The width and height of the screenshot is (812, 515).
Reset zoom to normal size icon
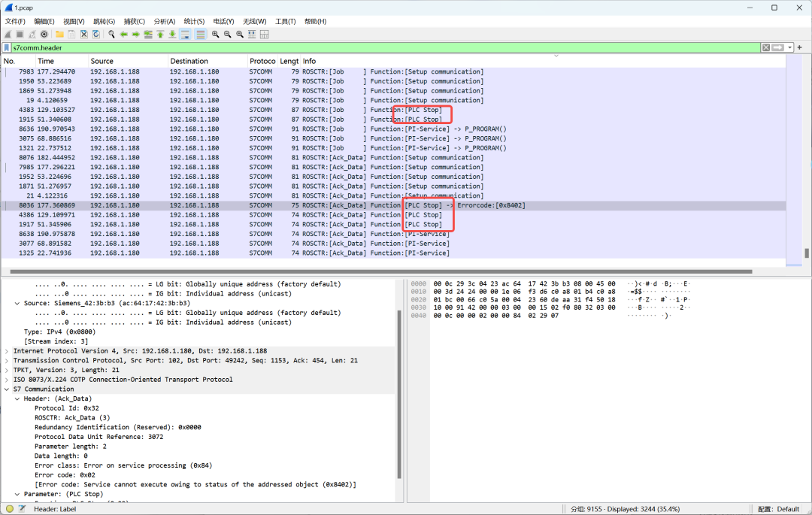click(x=240, y=34)
